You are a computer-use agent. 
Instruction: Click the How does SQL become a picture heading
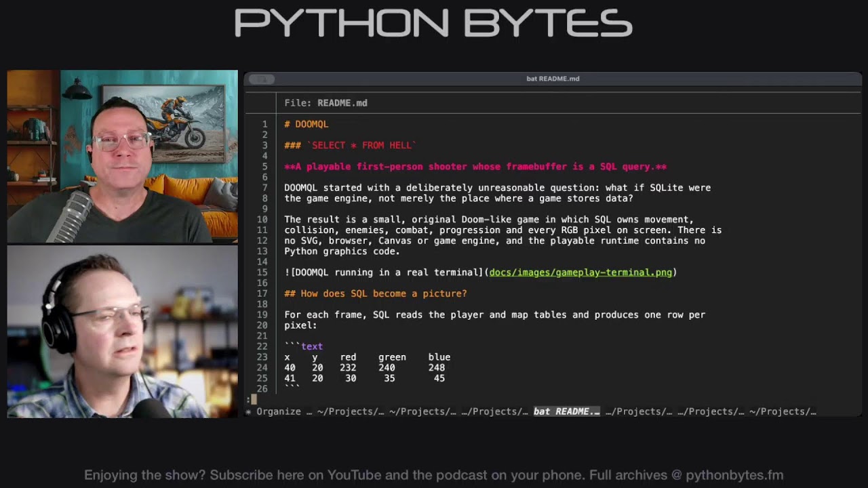pos(376,293)
